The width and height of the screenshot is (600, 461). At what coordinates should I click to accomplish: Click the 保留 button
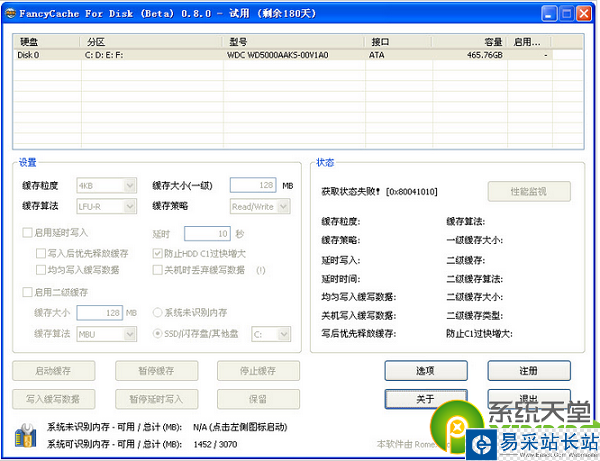click(258, 399)
